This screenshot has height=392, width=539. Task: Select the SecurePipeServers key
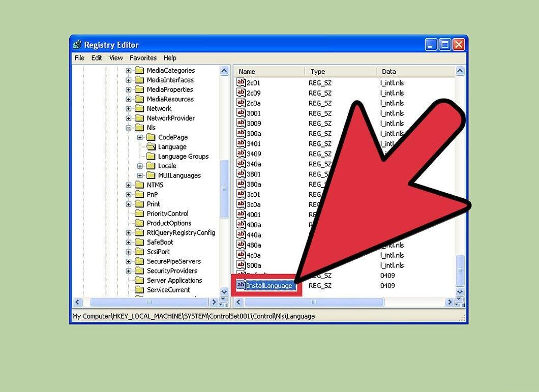coord(173,261)
